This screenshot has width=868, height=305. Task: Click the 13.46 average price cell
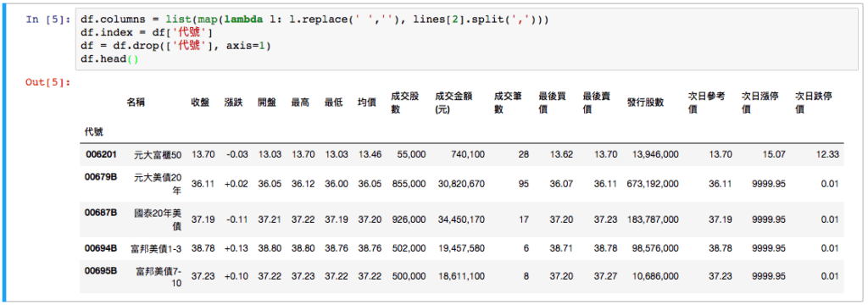370,155
